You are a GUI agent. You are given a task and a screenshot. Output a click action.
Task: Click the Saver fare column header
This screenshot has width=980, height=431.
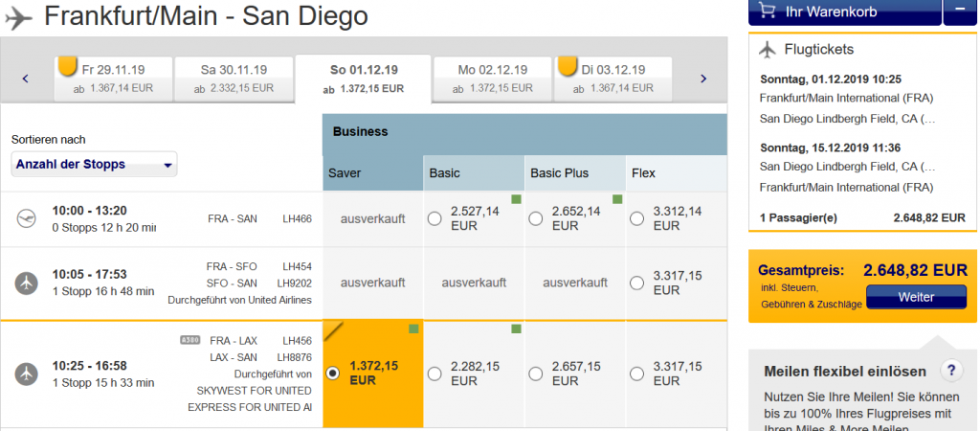(x=373, y=172)
